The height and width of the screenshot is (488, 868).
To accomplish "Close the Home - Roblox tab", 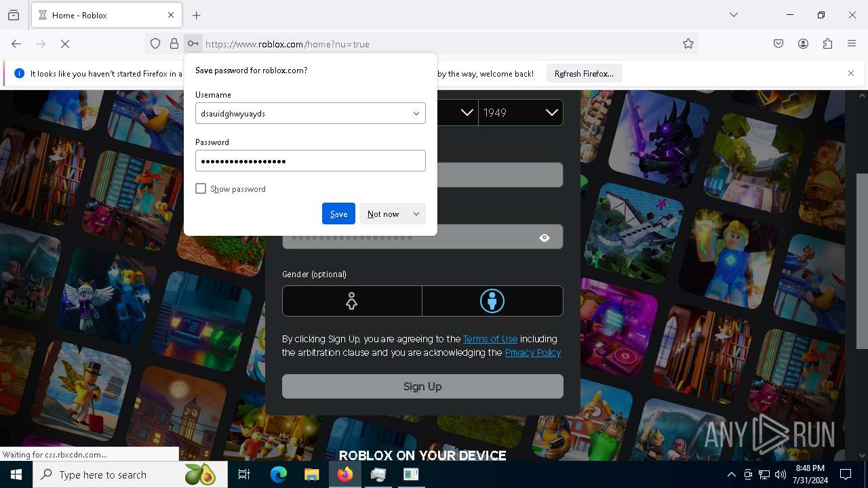I will click(x=171, y=15).
